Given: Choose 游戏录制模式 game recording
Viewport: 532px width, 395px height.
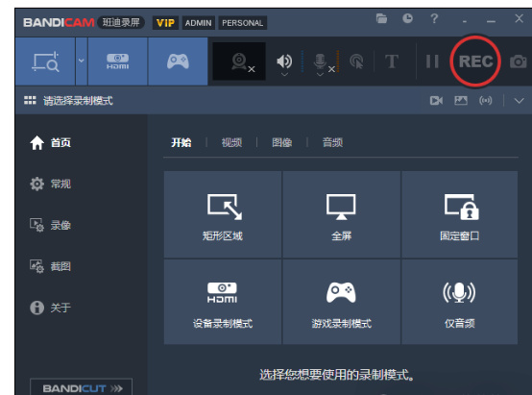Looking at the screenshot, I should coord(341,302).
